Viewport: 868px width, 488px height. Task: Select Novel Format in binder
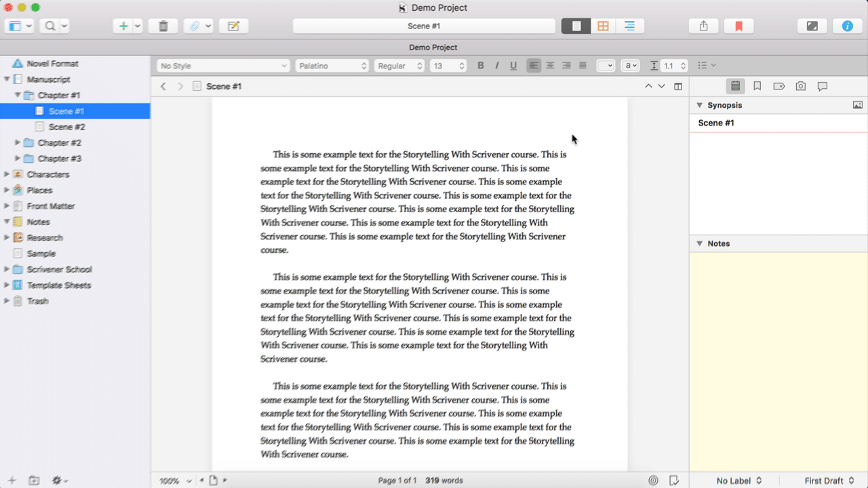[52, 63]
